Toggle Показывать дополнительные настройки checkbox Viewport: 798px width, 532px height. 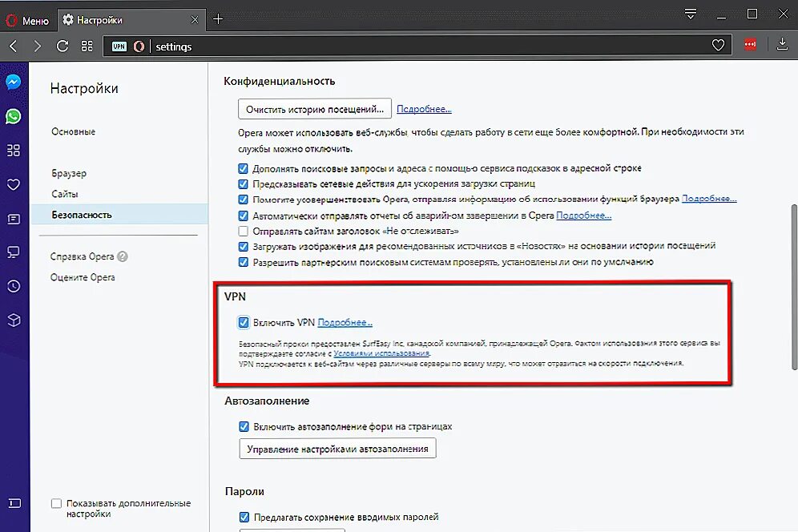coord(57,503)
